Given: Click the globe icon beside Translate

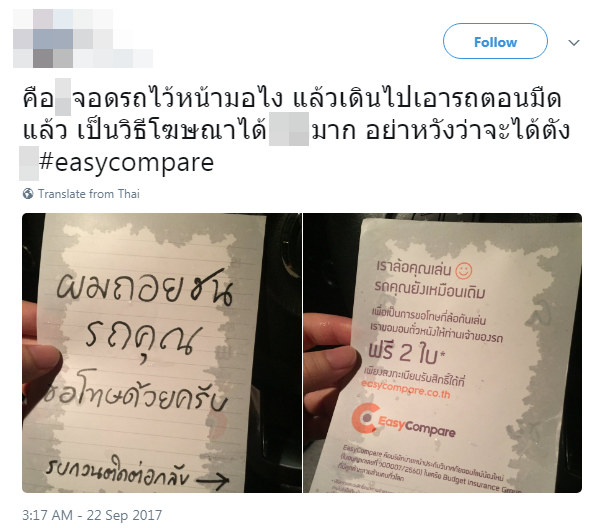Looking at the screenshot, I should click(x=28, y=194).
